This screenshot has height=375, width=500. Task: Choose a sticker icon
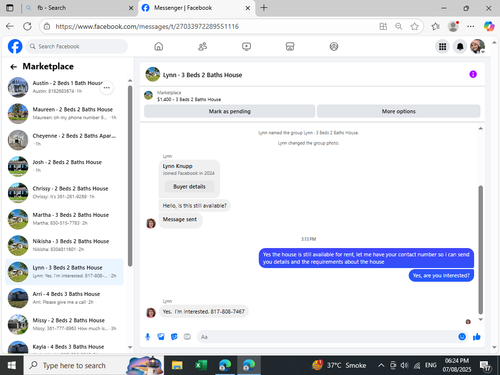click(174, 337)
